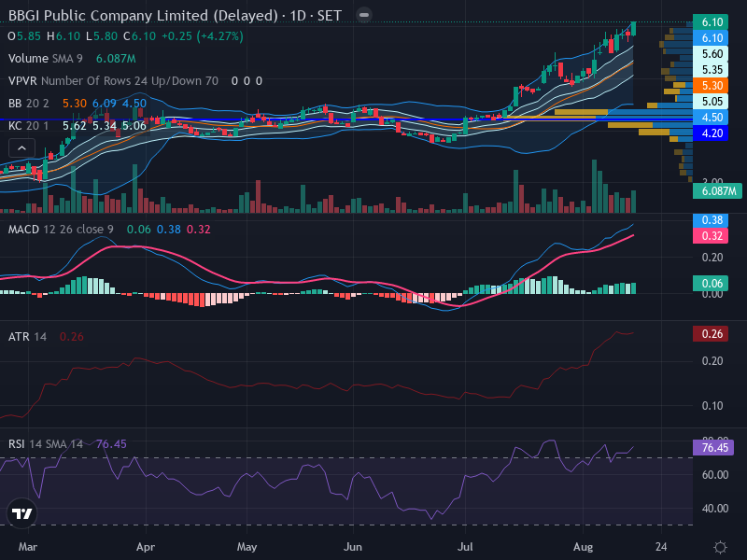Click the ATR 14 indicator legend
Image resolution: width=747 pixels, height=560 pixels.
27,337
